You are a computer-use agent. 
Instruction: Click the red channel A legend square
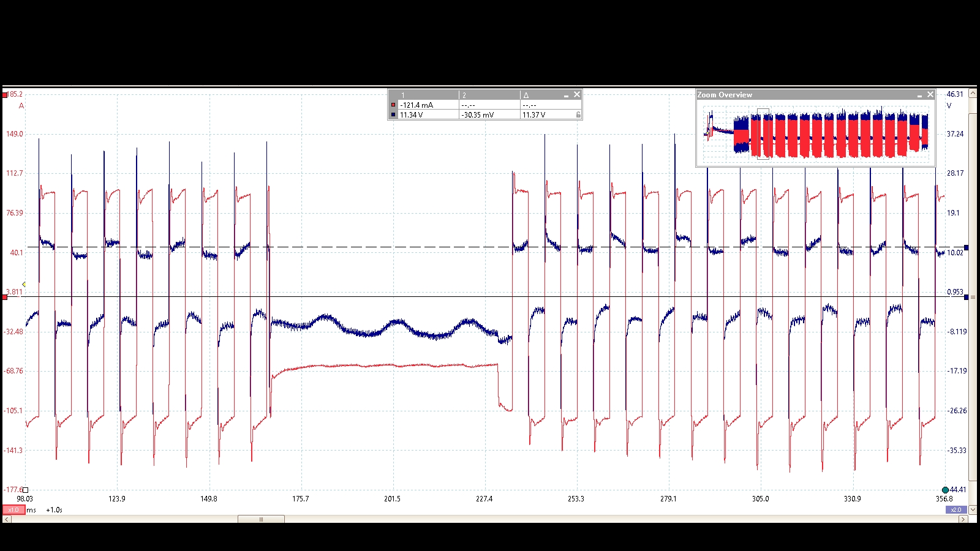[x=393, y=105]
